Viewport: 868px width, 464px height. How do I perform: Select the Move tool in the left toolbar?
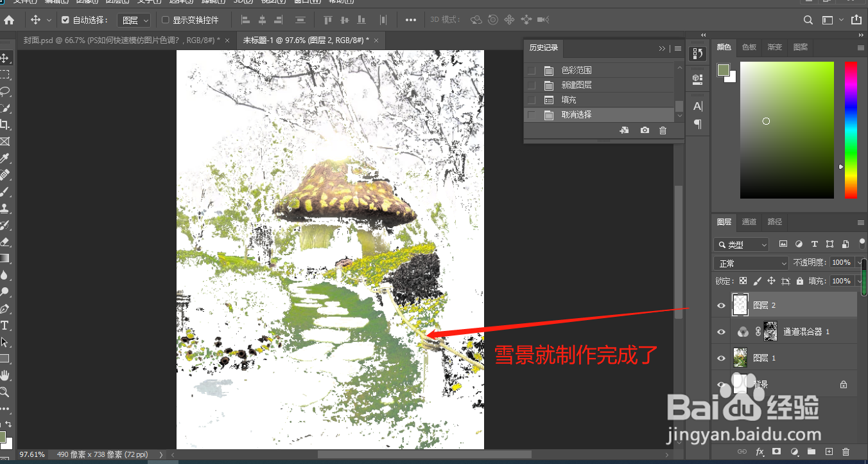[x=4, y=58]
